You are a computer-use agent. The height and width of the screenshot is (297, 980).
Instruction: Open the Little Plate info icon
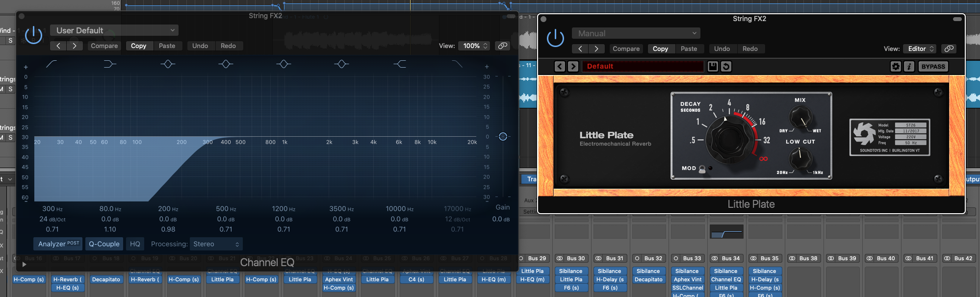point(909,66)
